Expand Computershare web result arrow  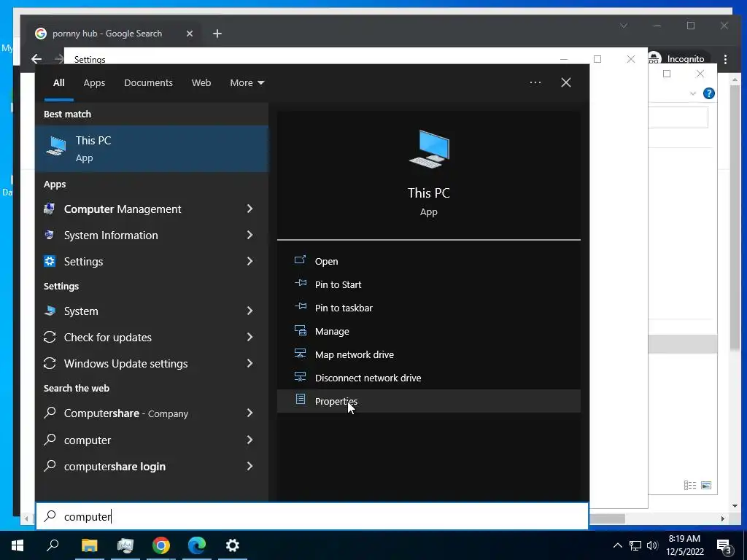point(249,413)
